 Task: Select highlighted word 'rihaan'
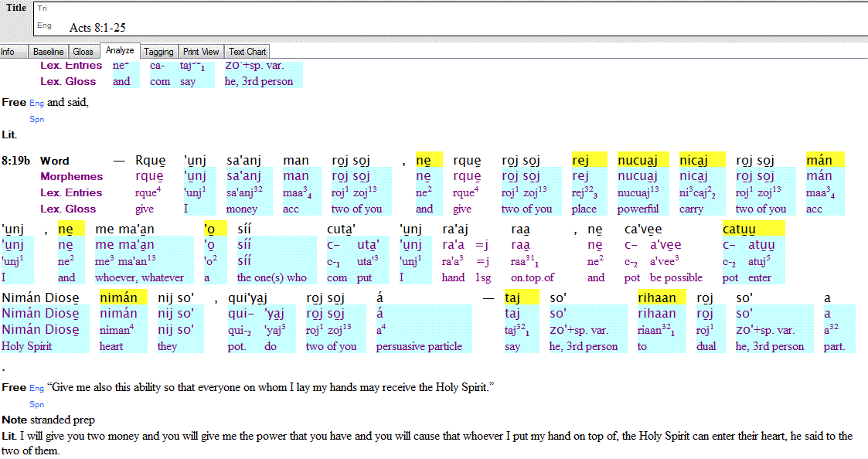tap(662, 297)
